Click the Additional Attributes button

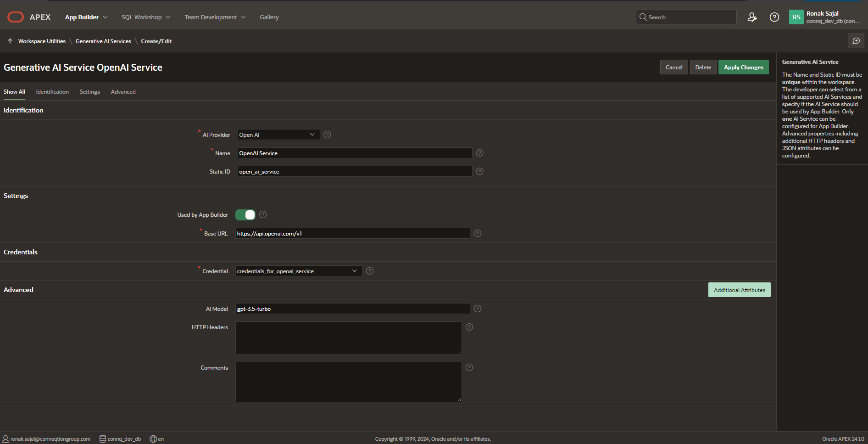coord(739,290)
